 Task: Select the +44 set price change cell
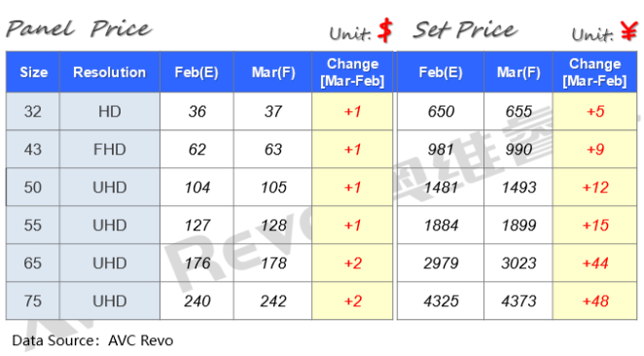click(594, 263)
